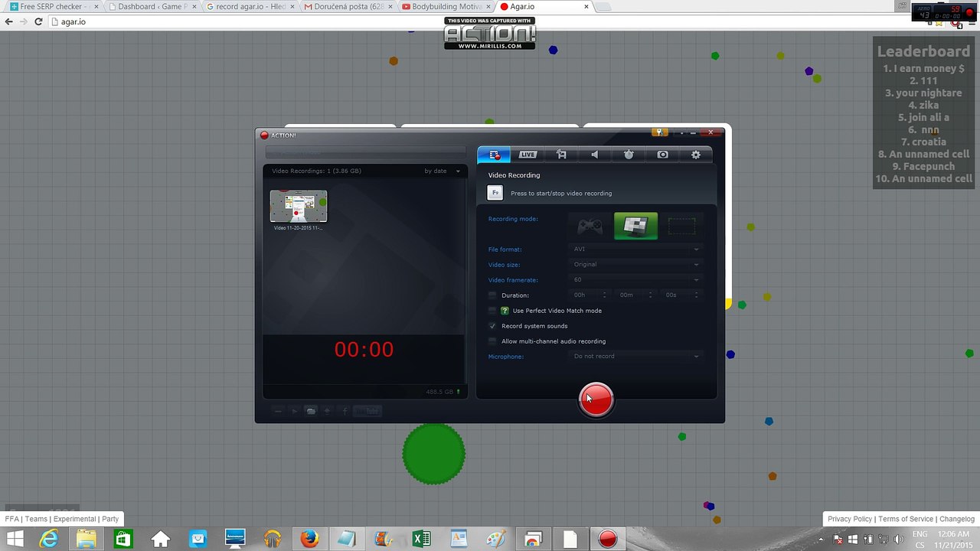Open the Screenshots camera tab
The width and height of the screenshot is (980, 551).
(662, 155)
